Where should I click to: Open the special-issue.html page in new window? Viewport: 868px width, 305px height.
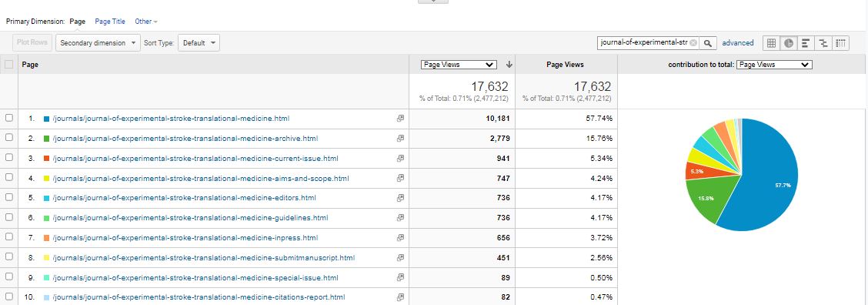click(400, 277)
